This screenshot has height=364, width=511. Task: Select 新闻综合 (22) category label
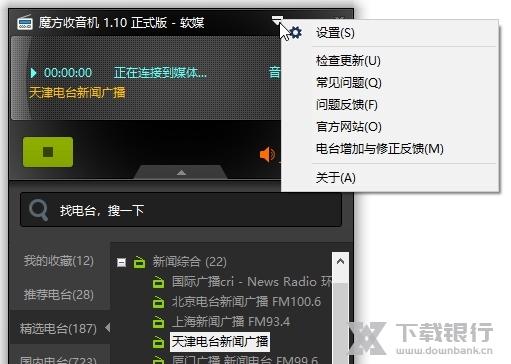click(x=189, y=262)
